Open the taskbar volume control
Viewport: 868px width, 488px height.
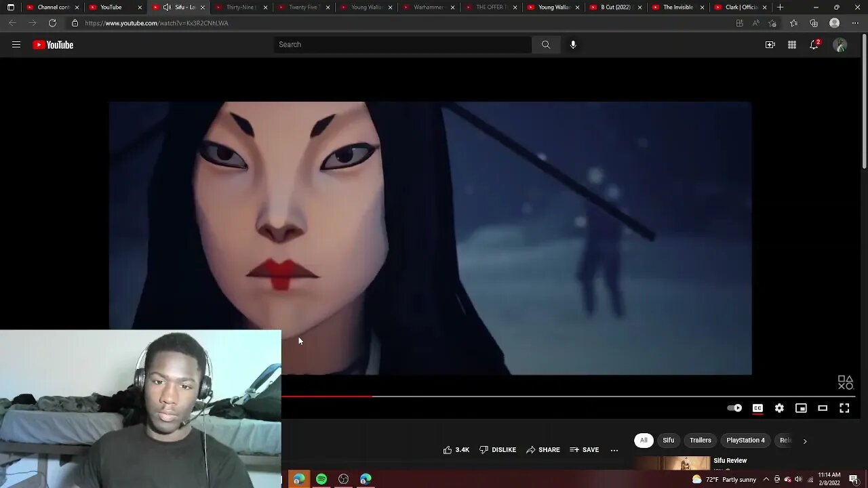tap(798, 479)
